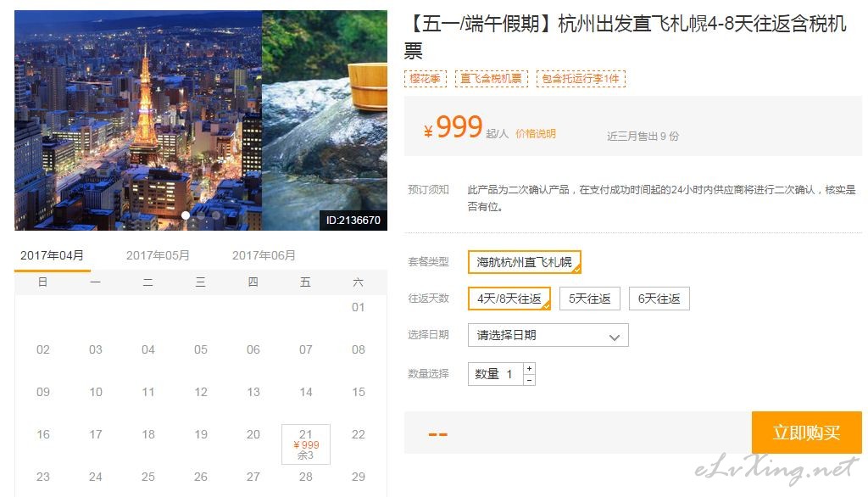Switch to the 2017年06月 calendar tab
This screenshot has height=497, width=868.
(264, 255)
